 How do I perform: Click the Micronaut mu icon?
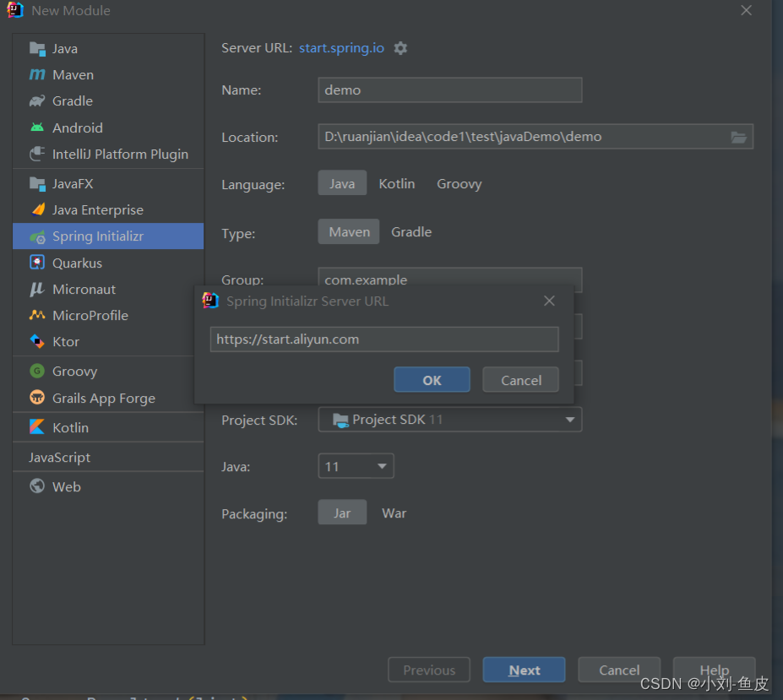pos(37,289)
